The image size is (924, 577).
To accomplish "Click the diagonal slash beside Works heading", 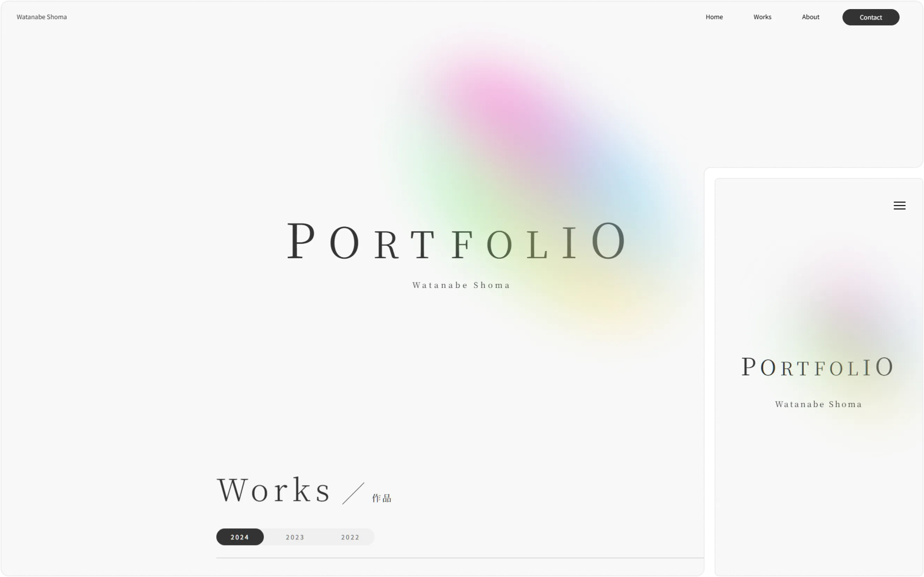I will tap(353, 494).
